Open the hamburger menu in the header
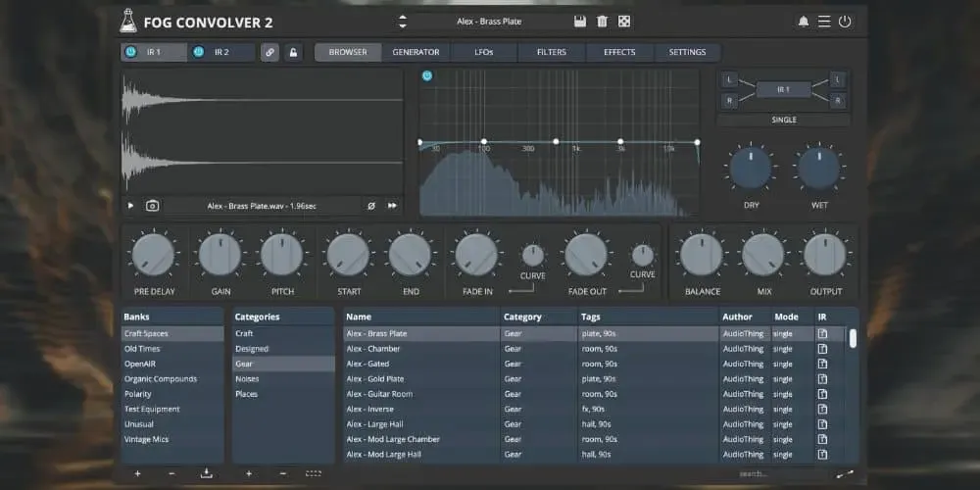The width and height of the screenshot is (980, 490). 824,22
